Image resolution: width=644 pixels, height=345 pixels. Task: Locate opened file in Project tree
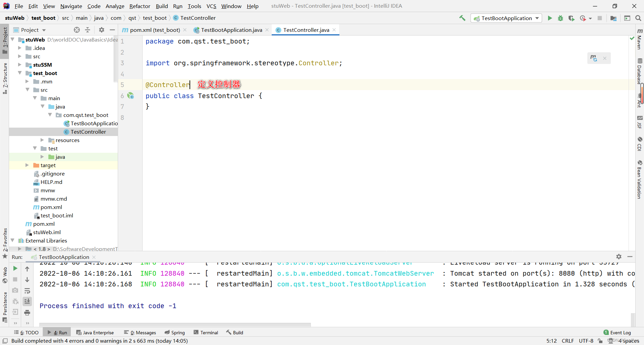pyautogui.click(x=77, y=30)
